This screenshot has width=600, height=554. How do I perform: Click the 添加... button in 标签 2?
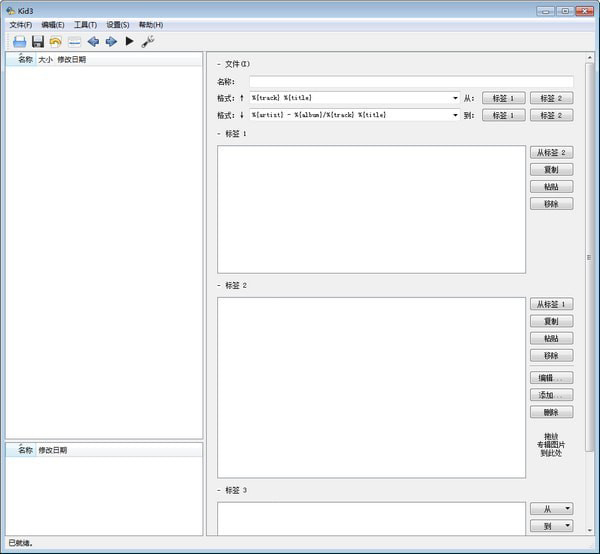point(551,395)
